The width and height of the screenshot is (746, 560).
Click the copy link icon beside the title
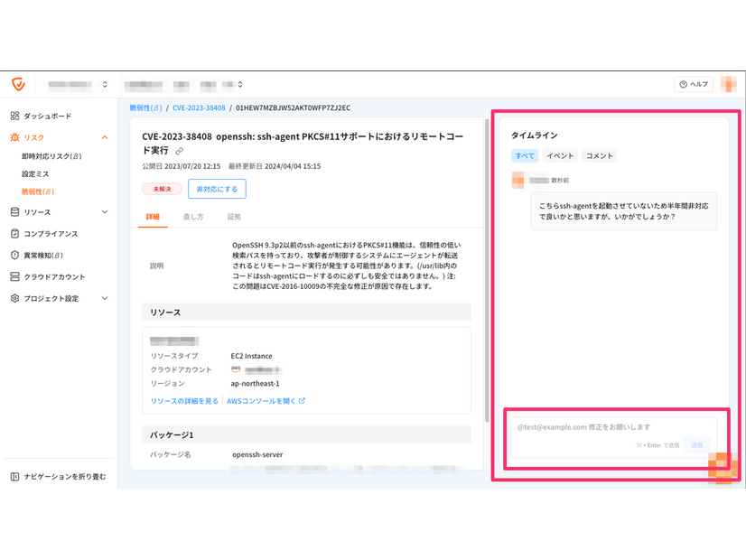[180, 151]
